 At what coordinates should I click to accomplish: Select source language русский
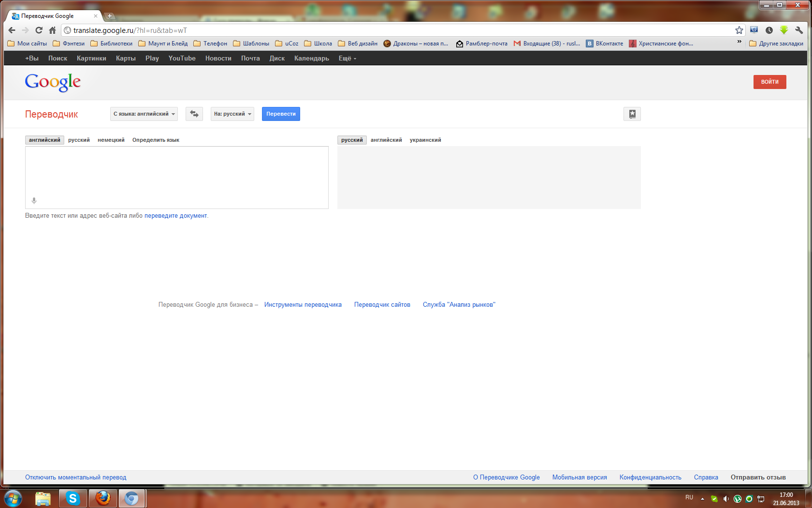79,140
